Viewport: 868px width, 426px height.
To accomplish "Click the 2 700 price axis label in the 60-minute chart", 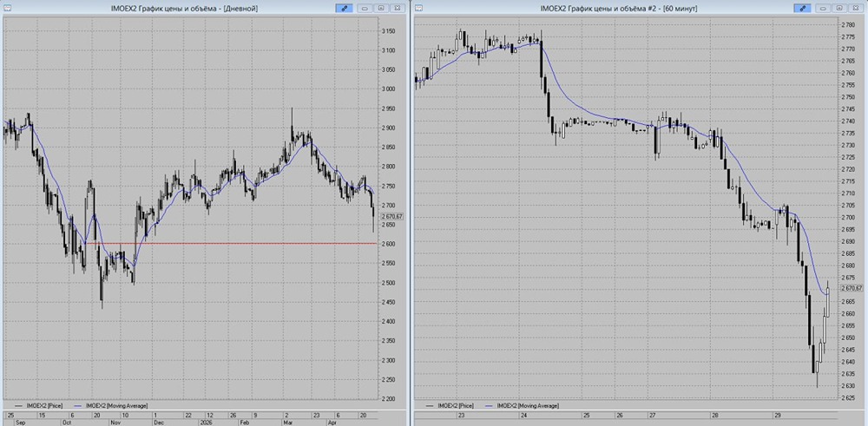I will (x=849, y=217).
